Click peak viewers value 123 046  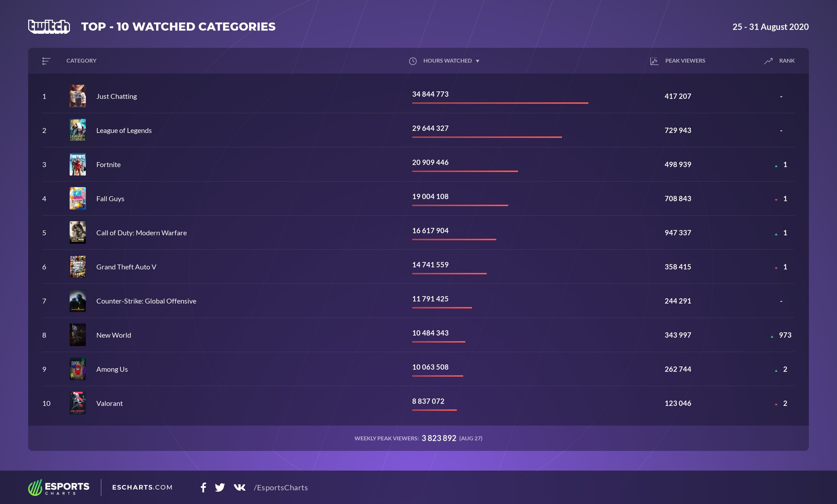coord(678,403)
